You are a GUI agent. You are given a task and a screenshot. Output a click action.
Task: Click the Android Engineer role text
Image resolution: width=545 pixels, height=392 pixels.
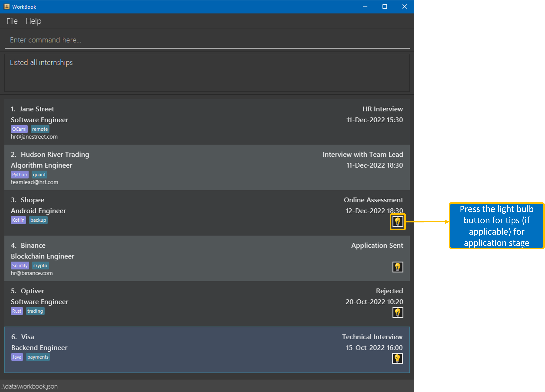(x=38, y=211)
